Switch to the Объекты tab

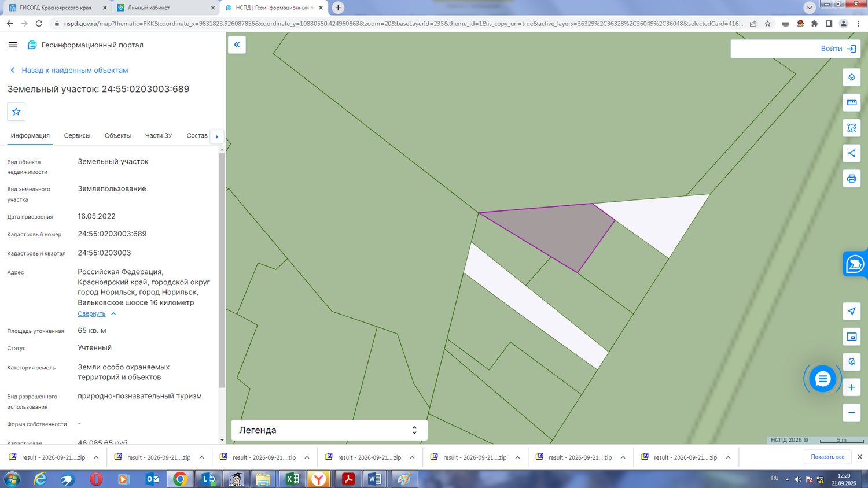coord(117,136)
